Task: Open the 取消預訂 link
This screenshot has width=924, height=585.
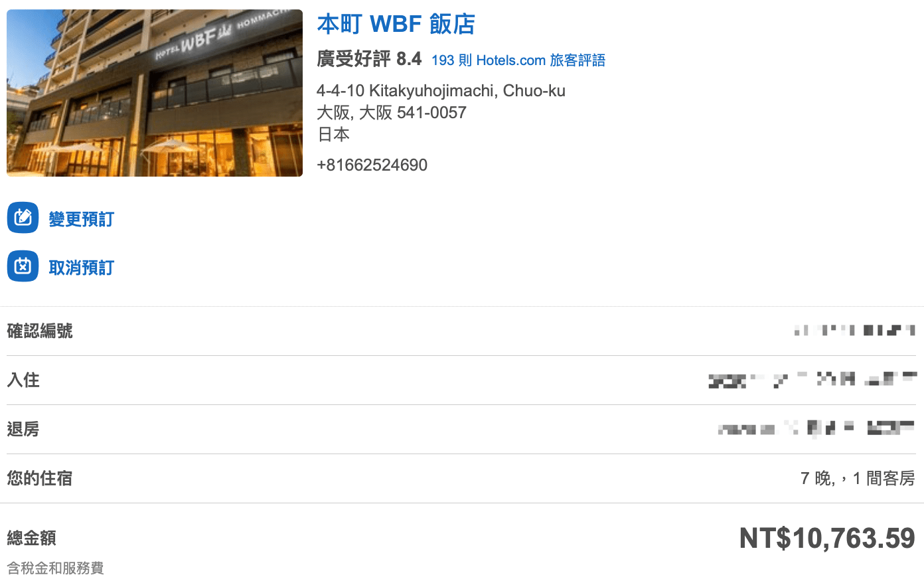Action: pos(82,268)
